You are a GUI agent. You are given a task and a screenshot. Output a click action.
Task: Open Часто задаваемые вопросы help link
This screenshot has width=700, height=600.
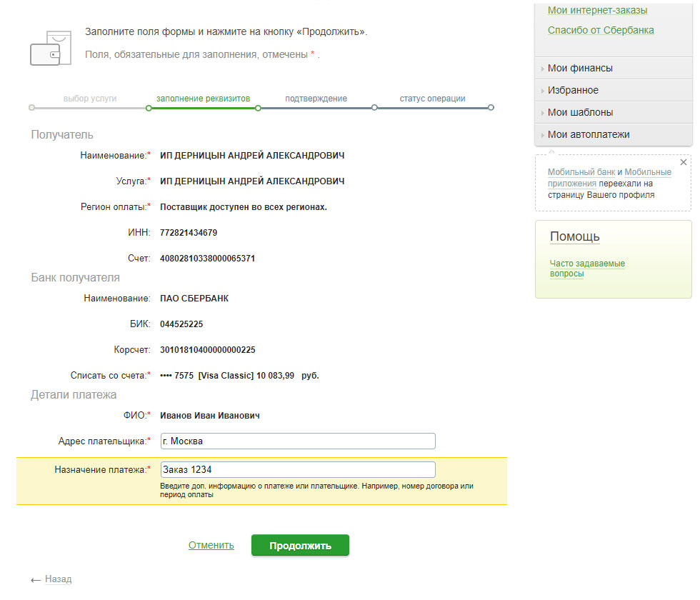coord(587,269)
